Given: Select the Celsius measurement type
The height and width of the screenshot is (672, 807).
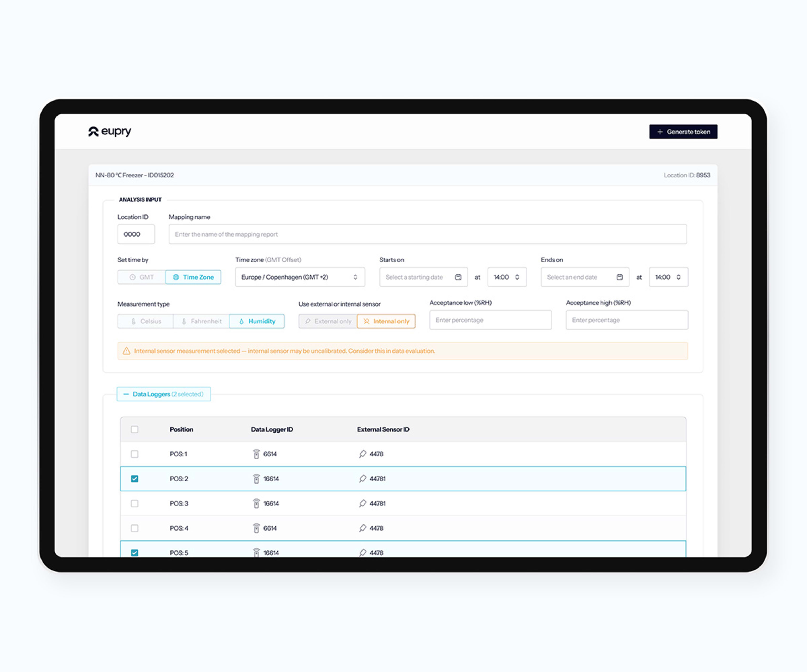Looking at the screenshot, I should 146,321.
